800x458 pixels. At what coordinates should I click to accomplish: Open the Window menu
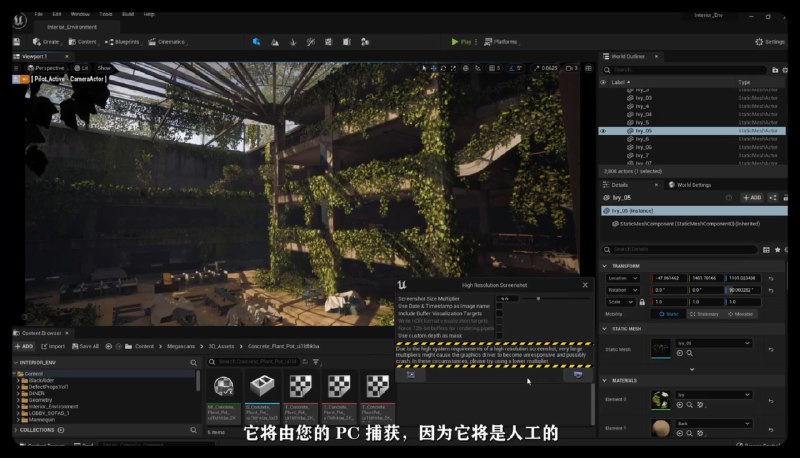80,14
